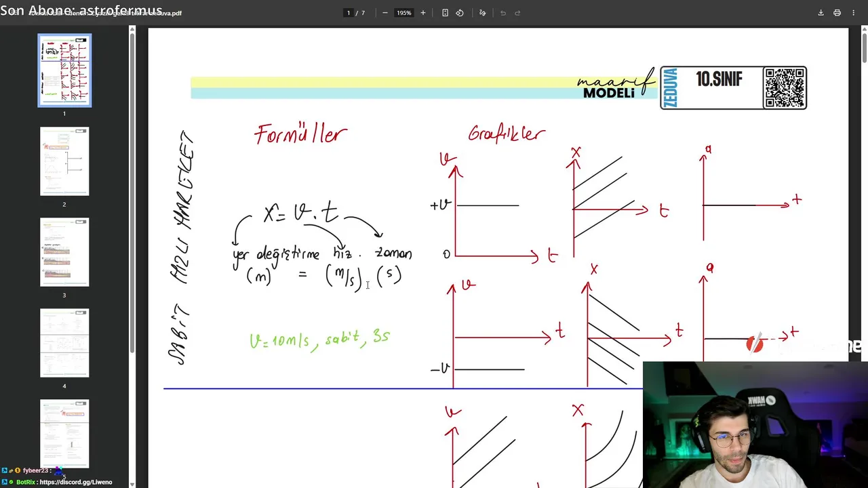Rotate the document counterclockwise
This screenshot has height=488, width=868.
(460, 13)
